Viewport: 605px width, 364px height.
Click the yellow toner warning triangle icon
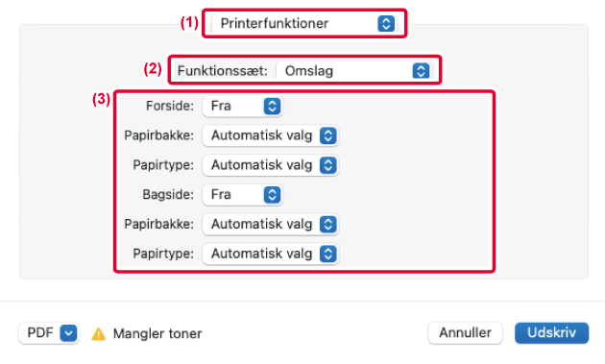pyautogui.click(x=98, y=334)
